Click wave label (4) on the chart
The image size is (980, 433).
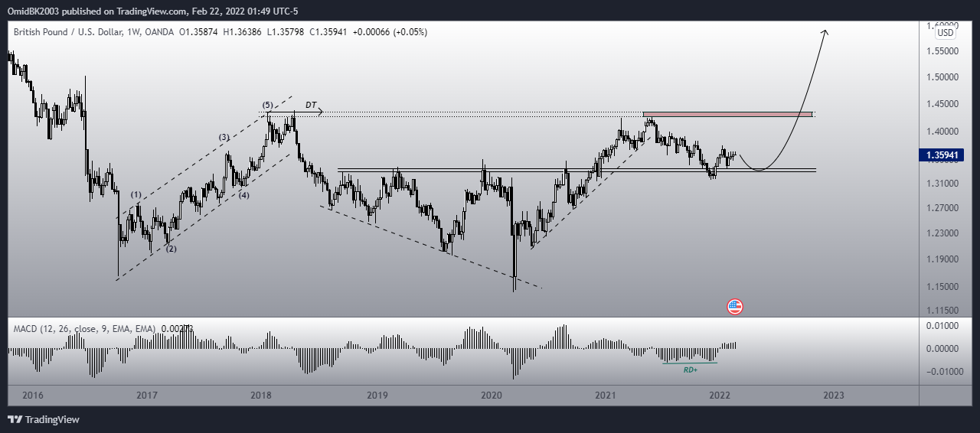tap(243, 194)
